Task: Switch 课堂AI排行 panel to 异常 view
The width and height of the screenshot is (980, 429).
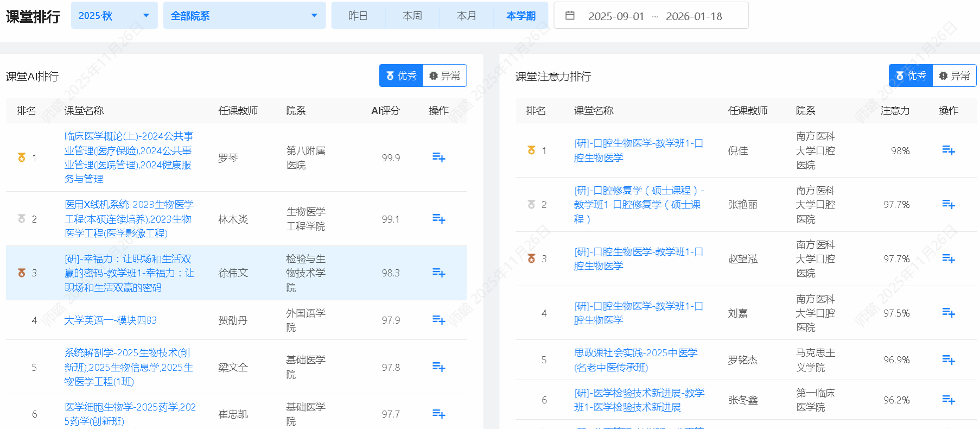Action: [x=444, y=76]
